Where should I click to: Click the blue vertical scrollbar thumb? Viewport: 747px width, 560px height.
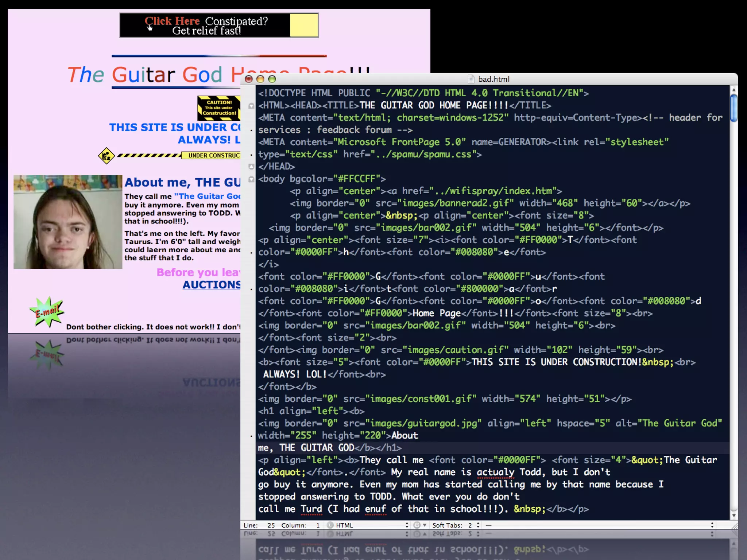[x=734, y=108]
